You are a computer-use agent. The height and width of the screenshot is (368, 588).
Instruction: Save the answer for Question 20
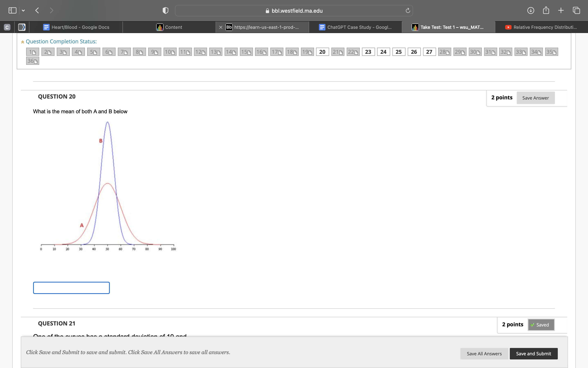pos(536,98)
